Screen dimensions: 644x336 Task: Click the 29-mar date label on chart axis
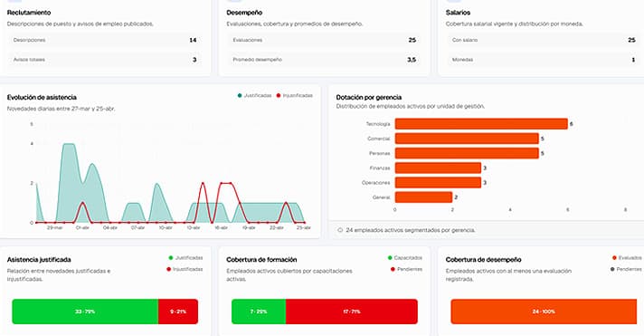pyautogui.click(x=54, y=227)
